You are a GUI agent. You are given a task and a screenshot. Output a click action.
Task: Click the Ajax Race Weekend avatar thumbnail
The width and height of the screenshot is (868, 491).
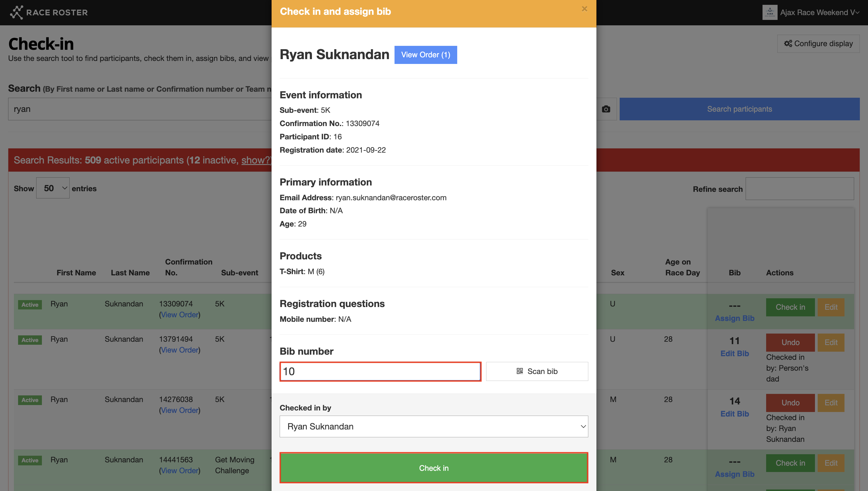click(x=770, y=12)
